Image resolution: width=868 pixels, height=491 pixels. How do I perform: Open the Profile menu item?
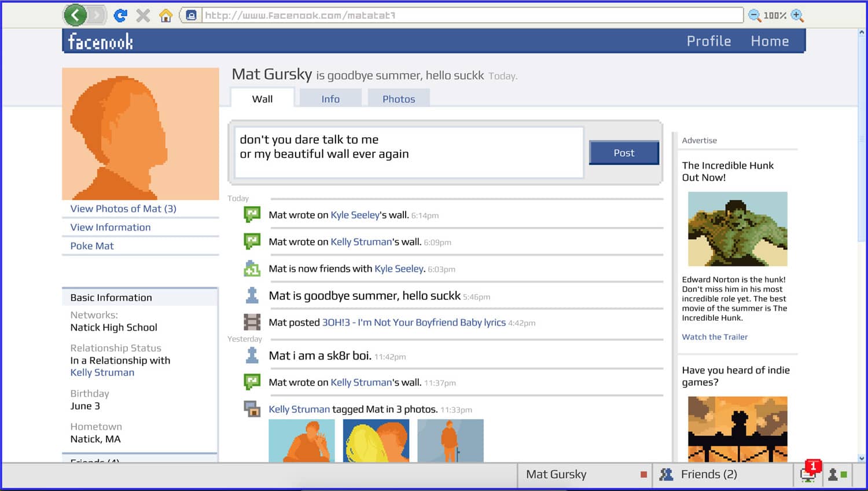[709, 41]
